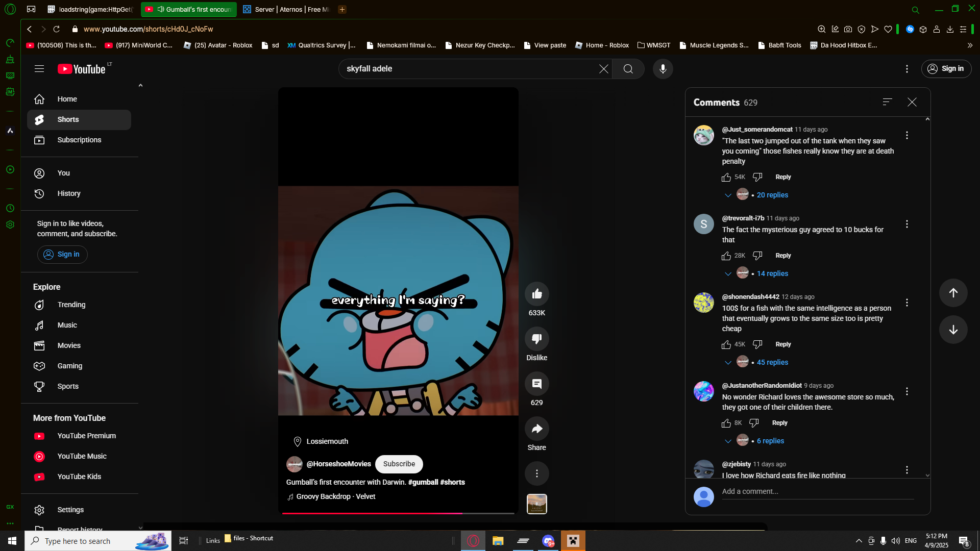Select Home in the sidebar

pos(79,99)
